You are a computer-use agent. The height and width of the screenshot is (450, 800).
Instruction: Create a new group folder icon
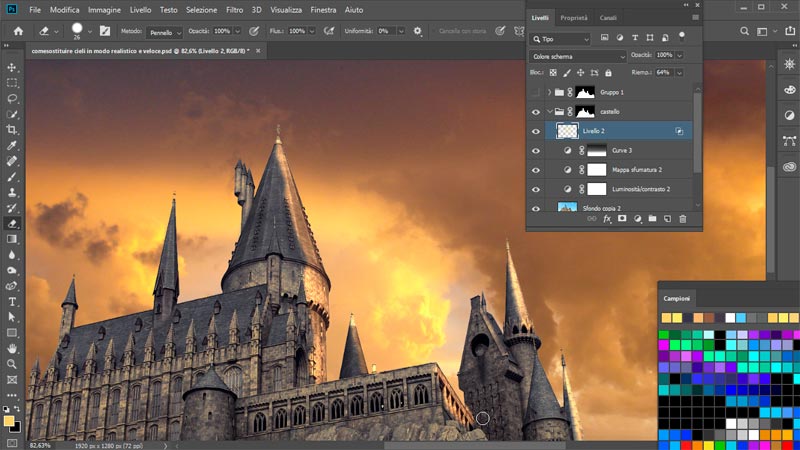click(x=652, y=219)
